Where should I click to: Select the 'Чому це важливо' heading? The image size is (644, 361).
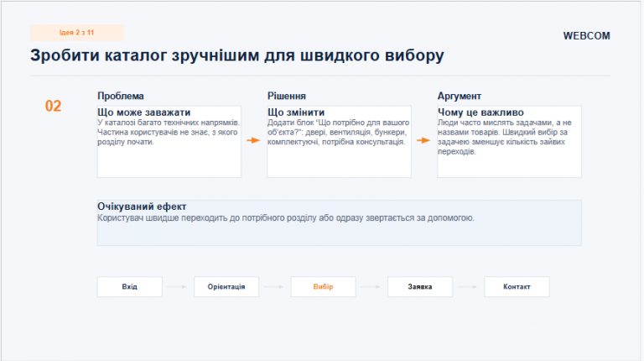pyautogui.click(x=480, y=112)
